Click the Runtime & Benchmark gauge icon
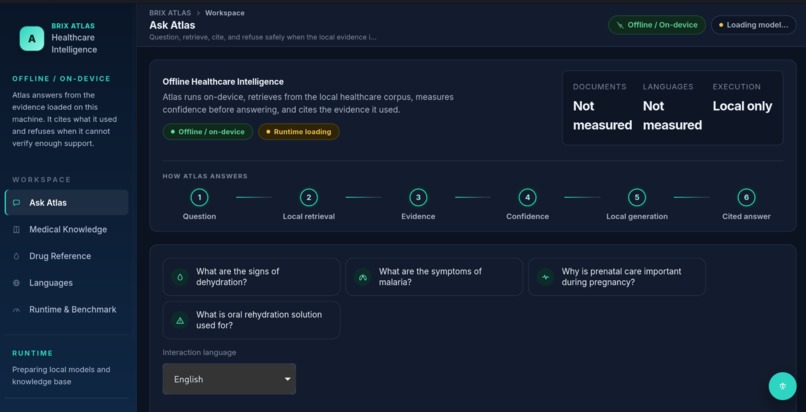Viewport: 806px width, 412px height. (16, 310)
